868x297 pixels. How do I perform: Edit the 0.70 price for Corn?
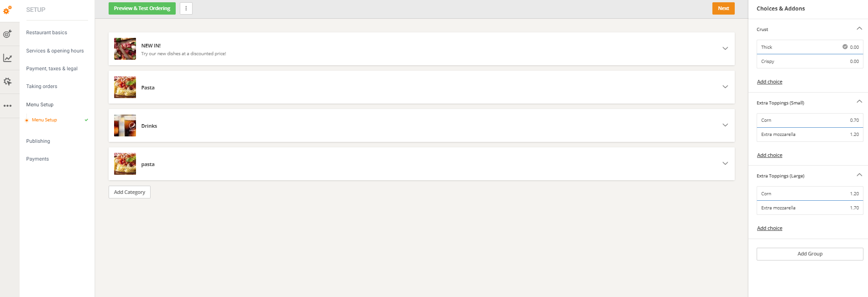854,120
